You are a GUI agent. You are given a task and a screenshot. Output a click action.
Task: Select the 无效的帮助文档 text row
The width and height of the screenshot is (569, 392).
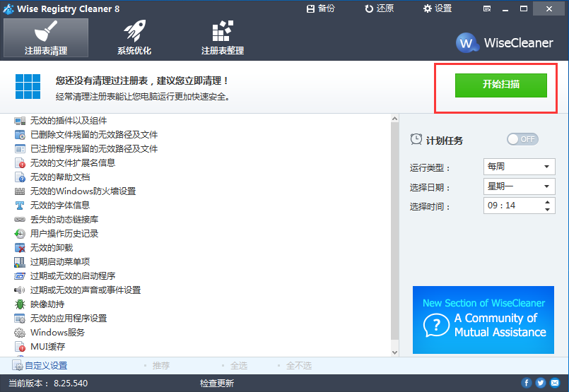(60, 177)
